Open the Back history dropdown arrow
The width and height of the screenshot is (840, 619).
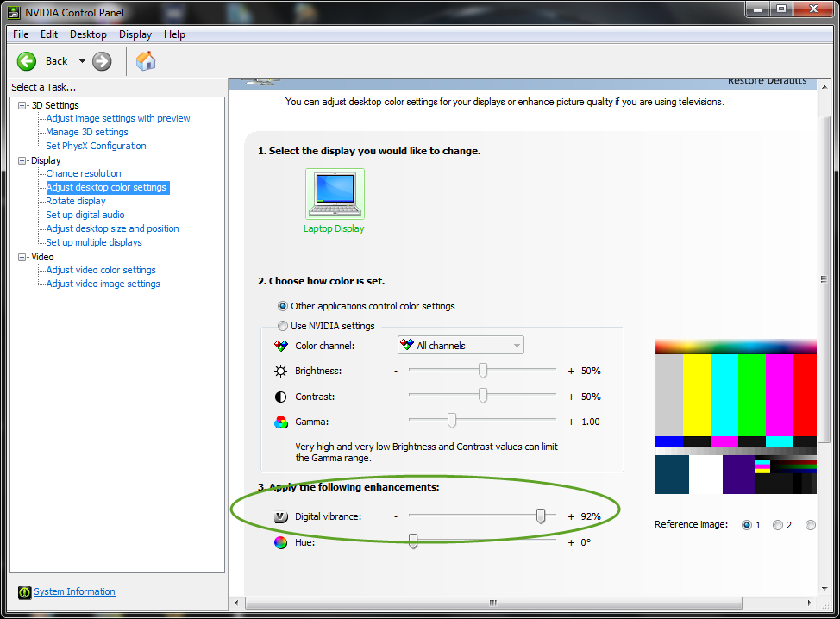[82, 61]
